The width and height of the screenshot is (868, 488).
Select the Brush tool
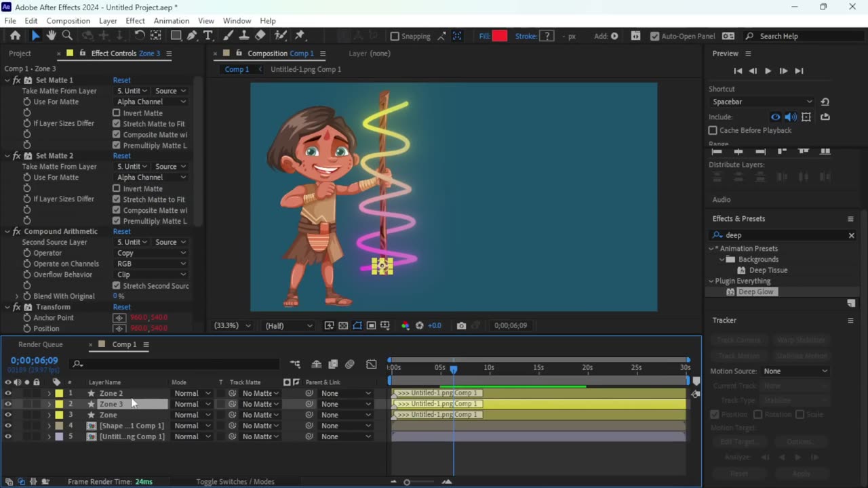(229, 36)
